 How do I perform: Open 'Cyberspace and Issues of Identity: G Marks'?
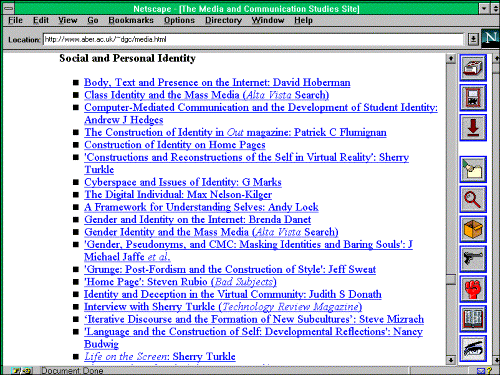click(183, 182)
